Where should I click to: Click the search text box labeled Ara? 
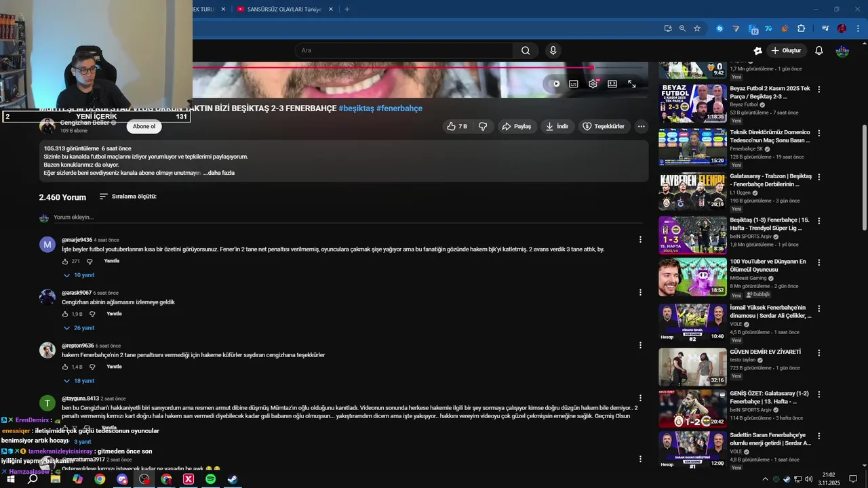pyautogui.click(x=403, y=50)
